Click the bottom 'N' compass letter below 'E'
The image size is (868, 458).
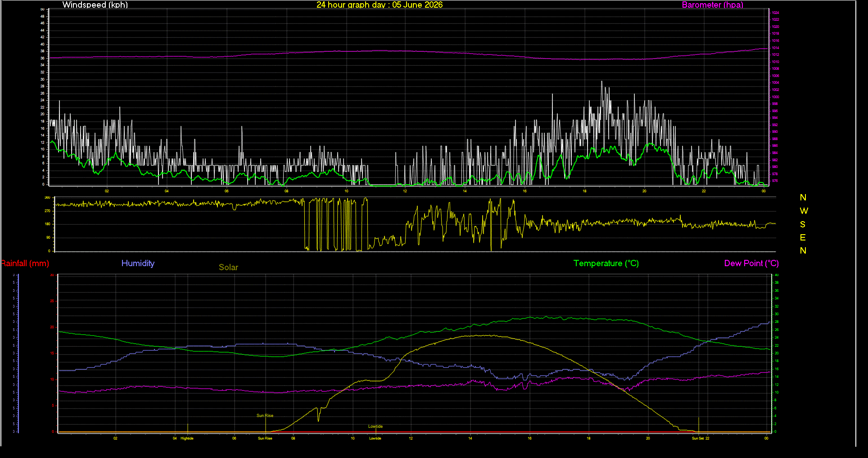tap(803, 250)
